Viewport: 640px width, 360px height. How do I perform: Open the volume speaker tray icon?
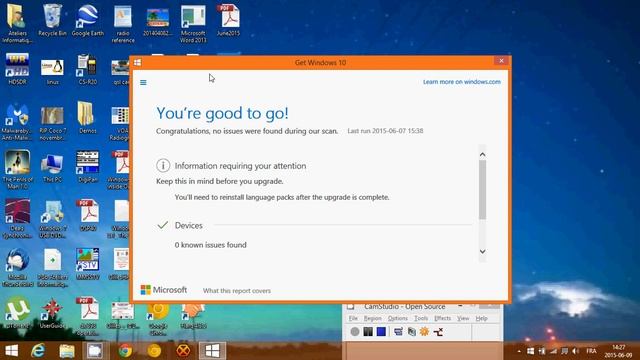pos(576,351)
